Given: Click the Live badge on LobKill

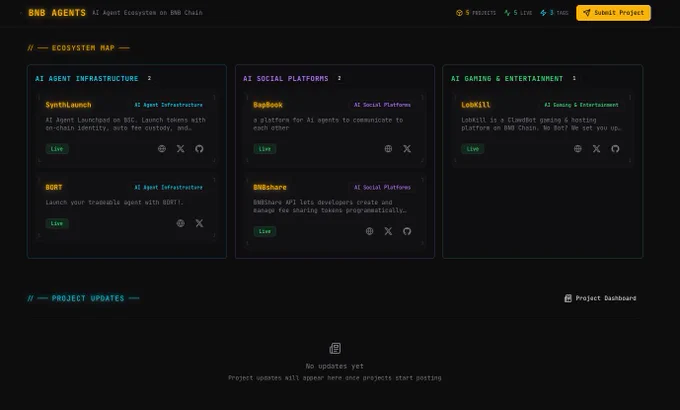Looking at the screenshot, I should (x=473, y=149).
